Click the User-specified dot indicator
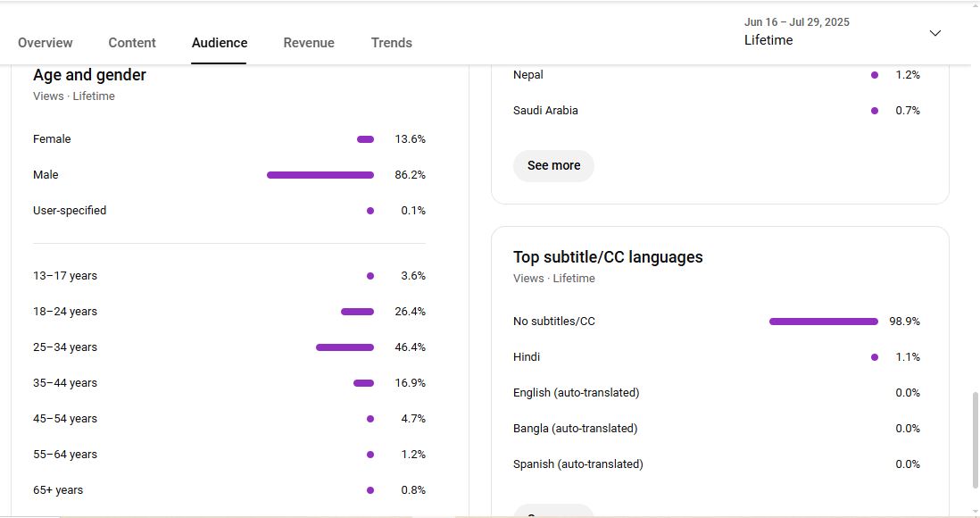The width and height of the screenshot is (980, 518). click(370, 211)
